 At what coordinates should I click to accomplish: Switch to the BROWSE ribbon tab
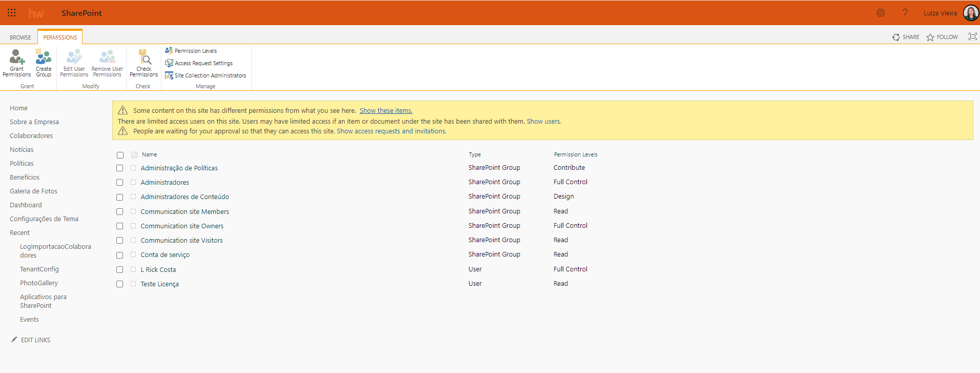point(21,37)
